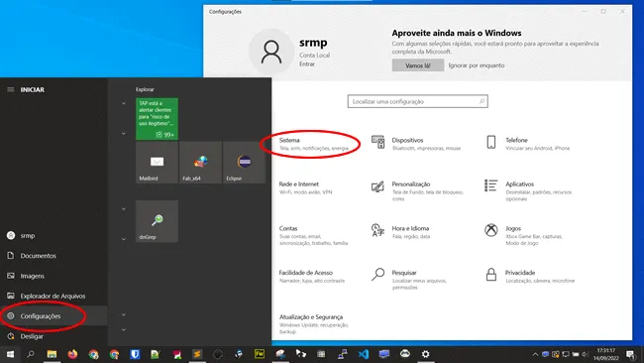Open Rede e Internet settings

(305, 187)
